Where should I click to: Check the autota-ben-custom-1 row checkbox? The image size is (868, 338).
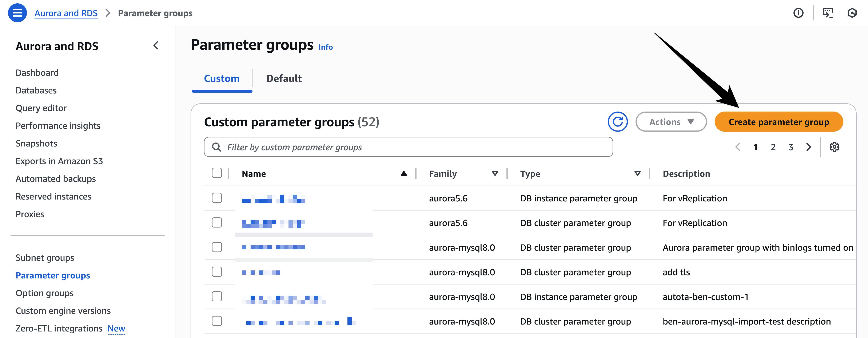pyautogui.click(x=217, y=296)
